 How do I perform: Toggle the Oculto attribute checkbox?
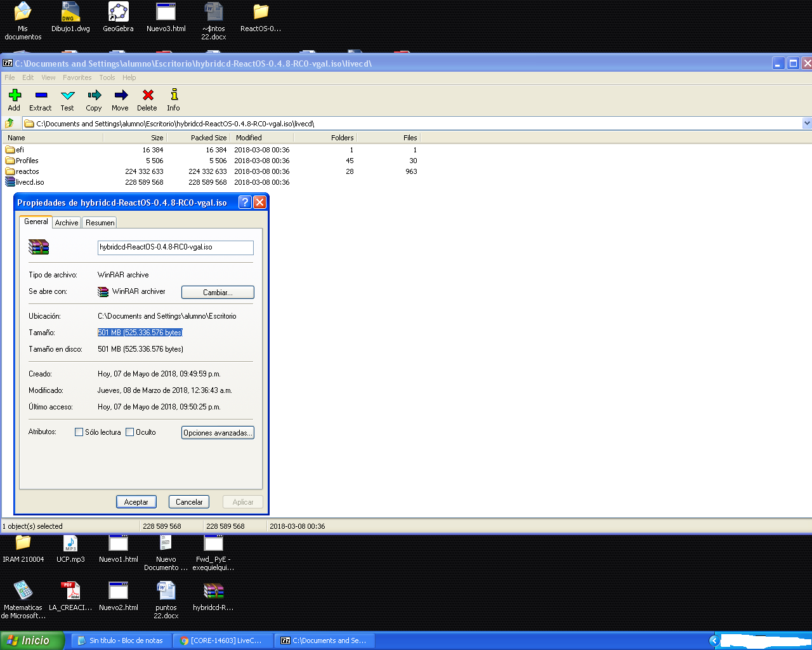[x=129, y=432]
